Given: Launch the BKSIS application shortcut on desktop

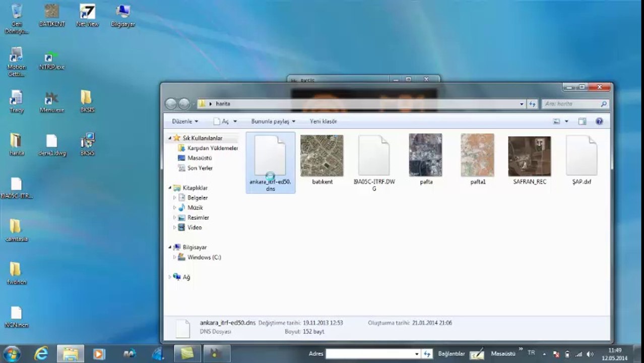Looking at the screenshot, I should 87,144.
